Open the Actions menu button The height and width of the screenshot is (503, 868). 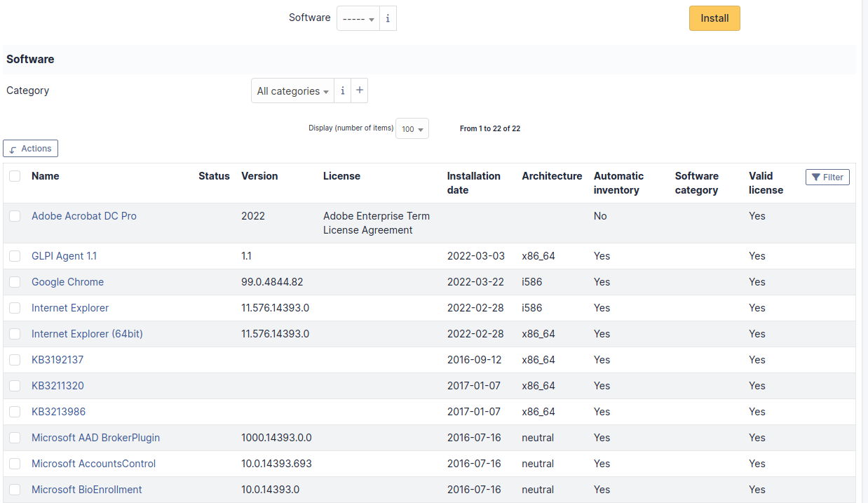[x=30, y=149]
